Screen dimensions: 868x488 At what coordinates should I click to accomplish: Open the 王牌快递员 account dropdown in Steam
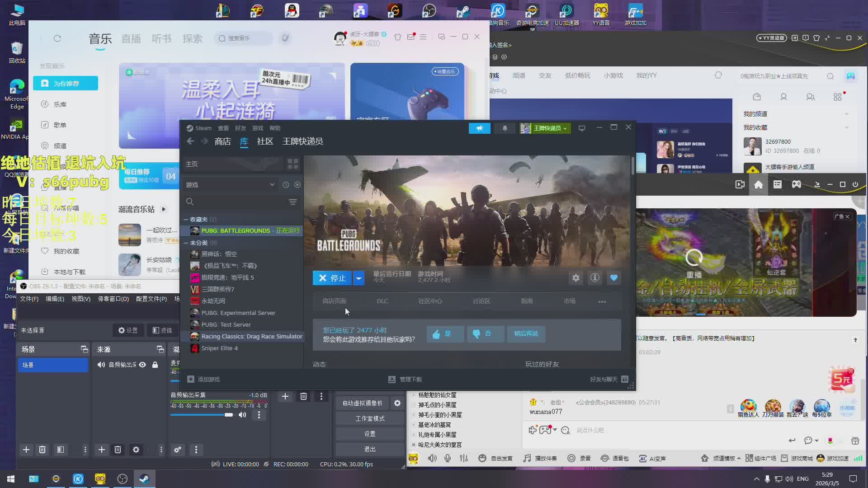(x=544, y=128)
